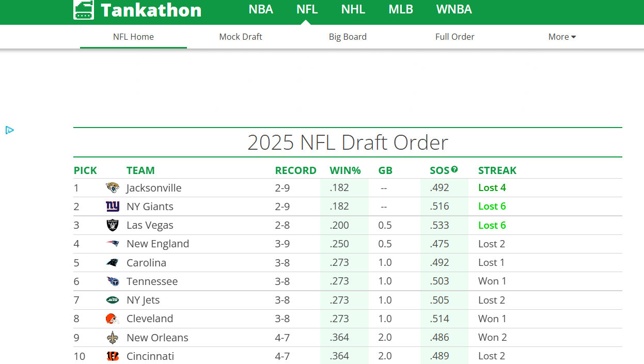This screenshot has width=644, height=364.
Task: Click the Tankathon logo icon
Action: [84, 10]
